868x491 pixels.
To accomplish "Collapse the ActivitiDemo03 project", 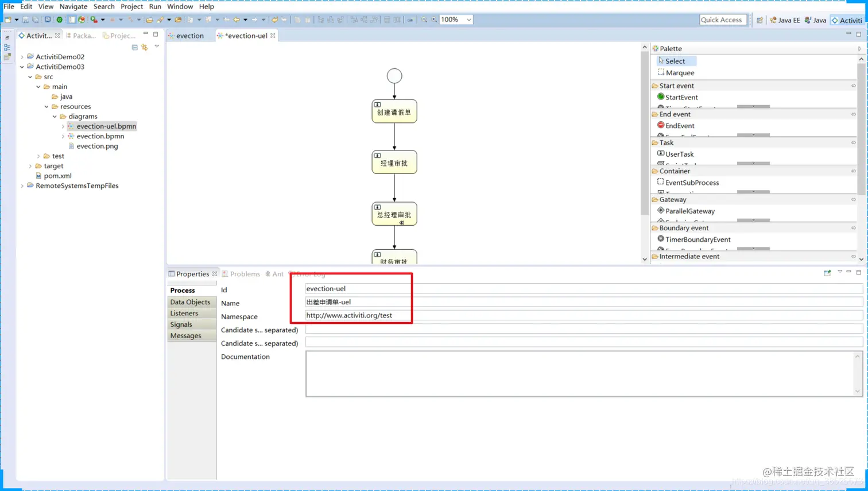I will click(x=22, y=67).
